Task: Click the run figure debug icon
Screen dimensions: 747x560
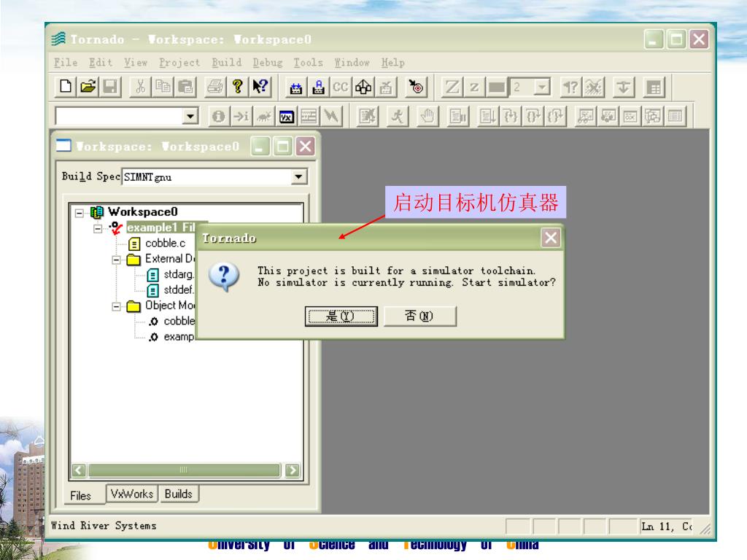Action: [x=398, y=116]
